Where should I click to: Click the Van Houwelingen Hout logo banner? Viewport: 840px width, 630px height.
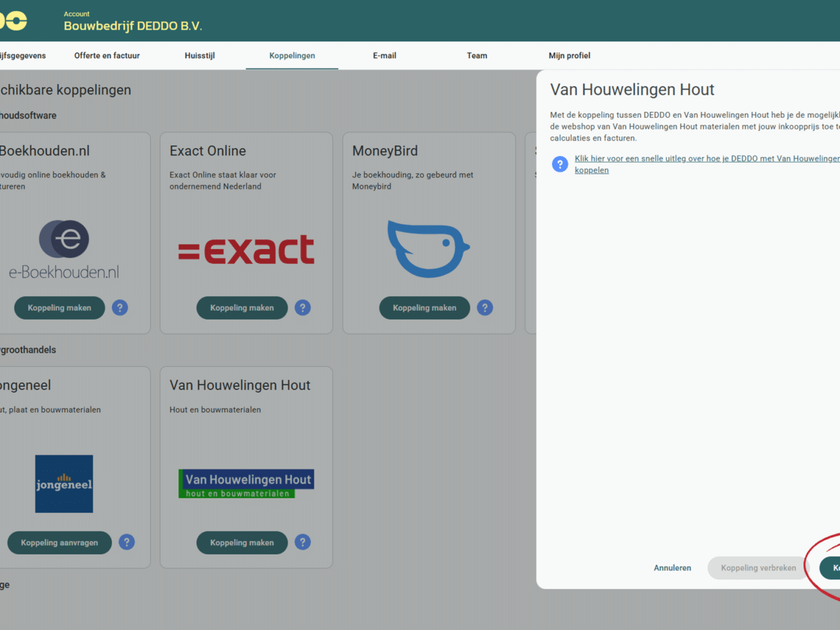(246, 483)
